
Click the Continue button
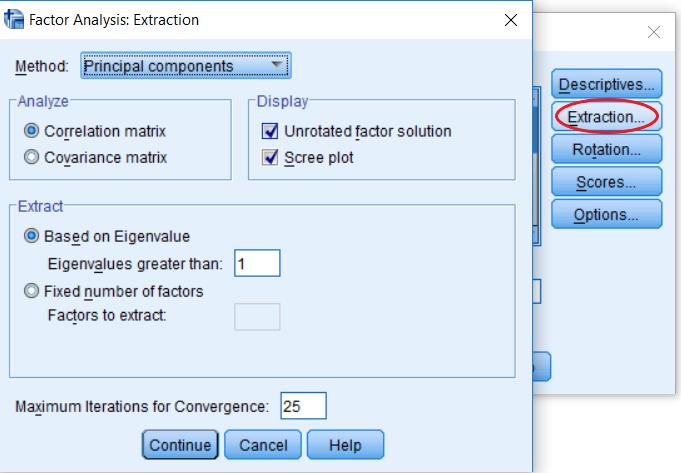pyautogui.click(x=180, y=444)
